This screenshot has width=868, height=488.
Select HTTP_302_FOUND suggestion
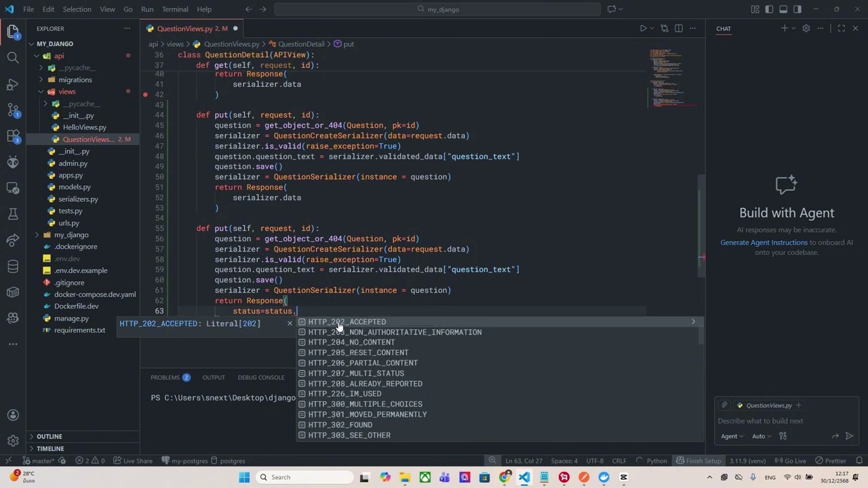[500, 425]
